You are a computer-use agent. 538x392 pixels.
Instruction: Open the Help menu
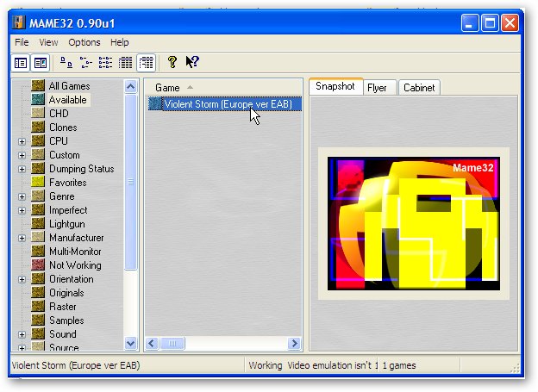[x=120, y=42]
